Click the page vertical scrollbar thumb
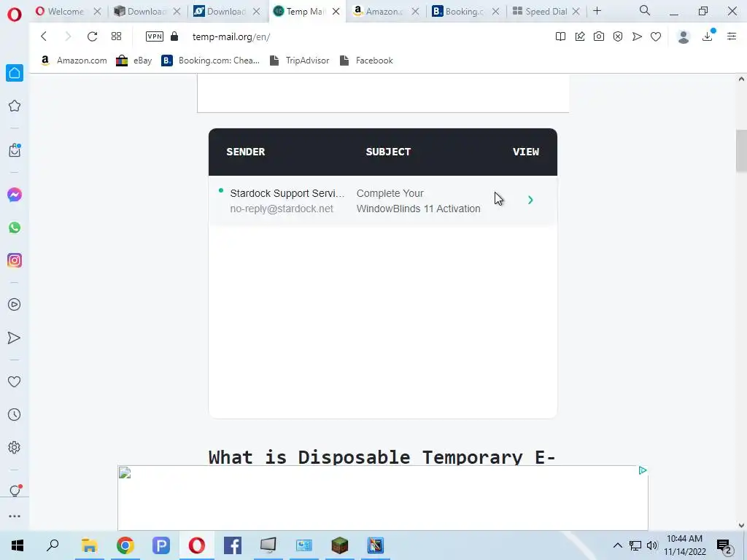Image resolution: width=747 pixels, height=560 pixels. pos(741,150)
